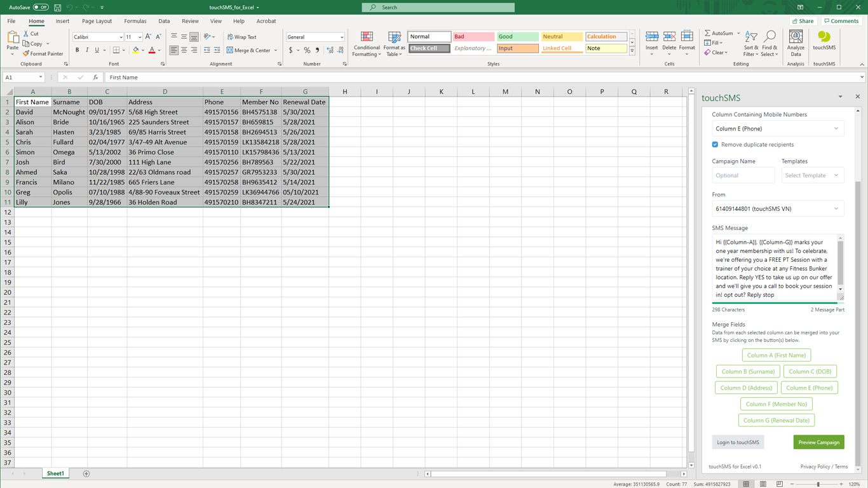Click the search box in title bar
Image resolution: width=868 pixels, height=488 pixels.
point(438,8)
